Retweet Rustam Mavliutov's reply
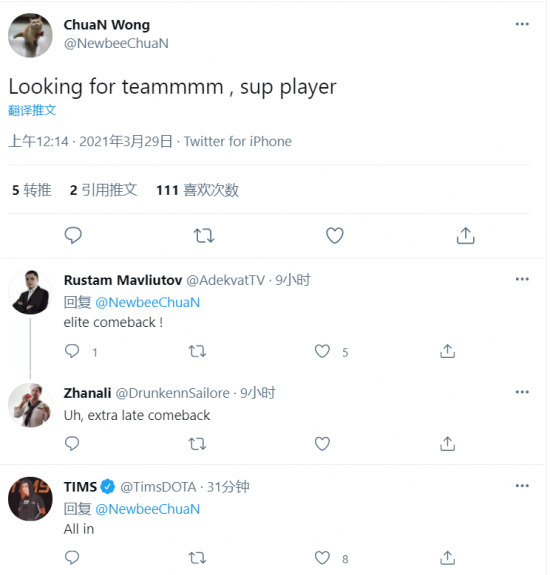 coord(197,351)
